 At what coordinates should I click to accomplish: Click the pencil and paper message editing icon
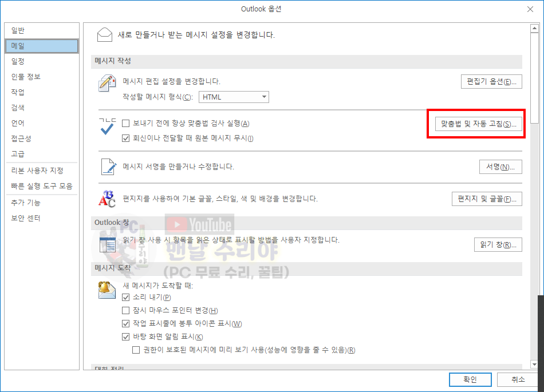click(x=107, y=83)
